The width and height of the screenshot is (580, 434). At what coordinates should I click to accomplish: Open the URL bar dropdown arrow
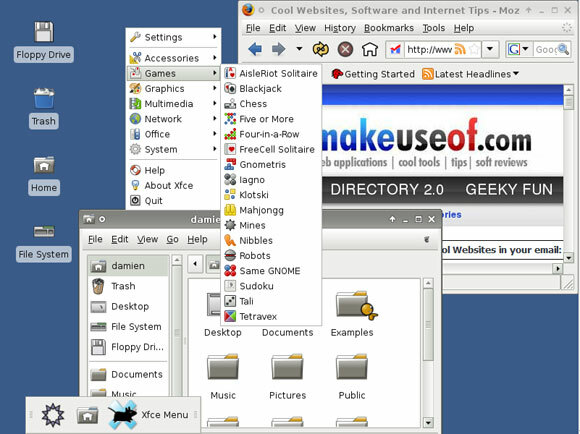(x=490, y=49)
